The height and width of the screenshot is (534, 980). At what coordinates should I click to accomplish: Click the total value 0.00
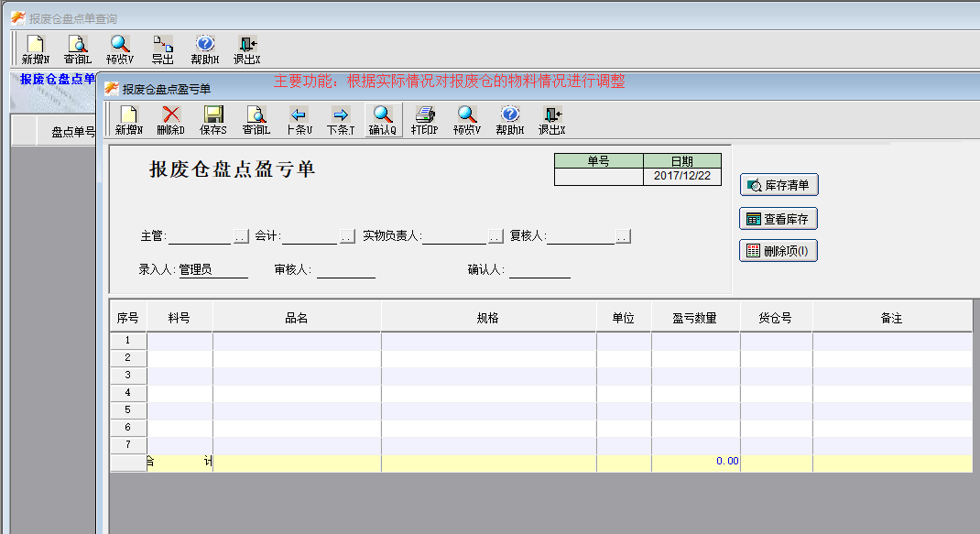727,462
